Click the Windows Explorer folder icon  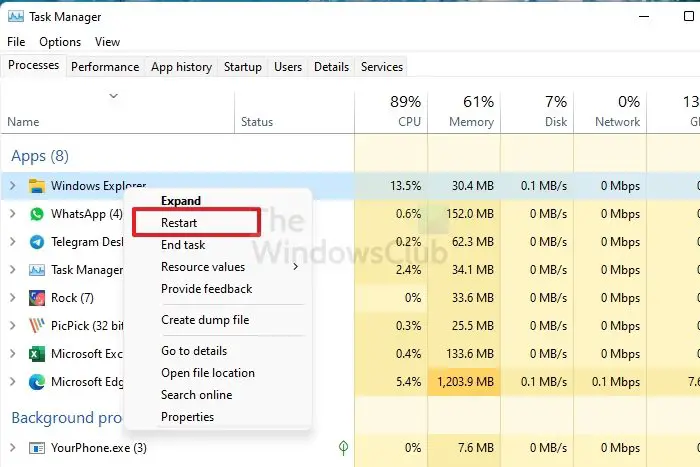point(37,186)
